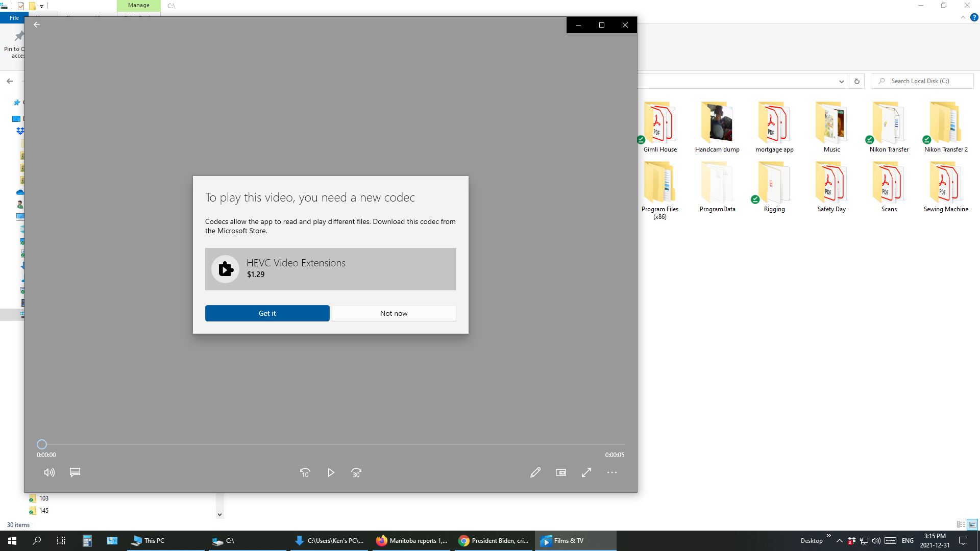Open the Sewing Machine folder
The height and width of the screenshot is (551, 980).
pyautogui.click(x=946, y=187)
